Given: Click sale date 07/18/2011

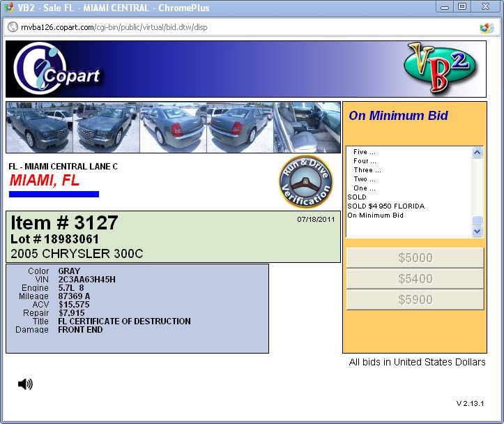Looking at the screenshot, I should [x=316, y=219].
